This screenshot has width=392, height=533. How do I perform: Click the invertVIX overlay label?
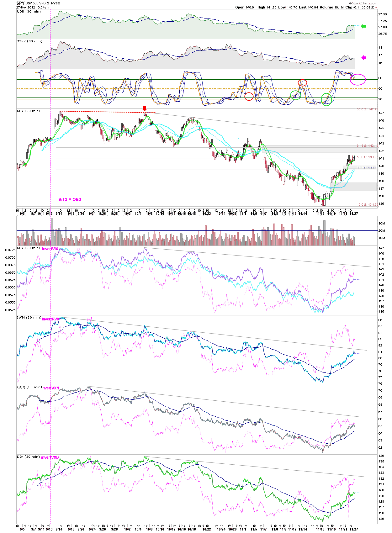[50, 249]
